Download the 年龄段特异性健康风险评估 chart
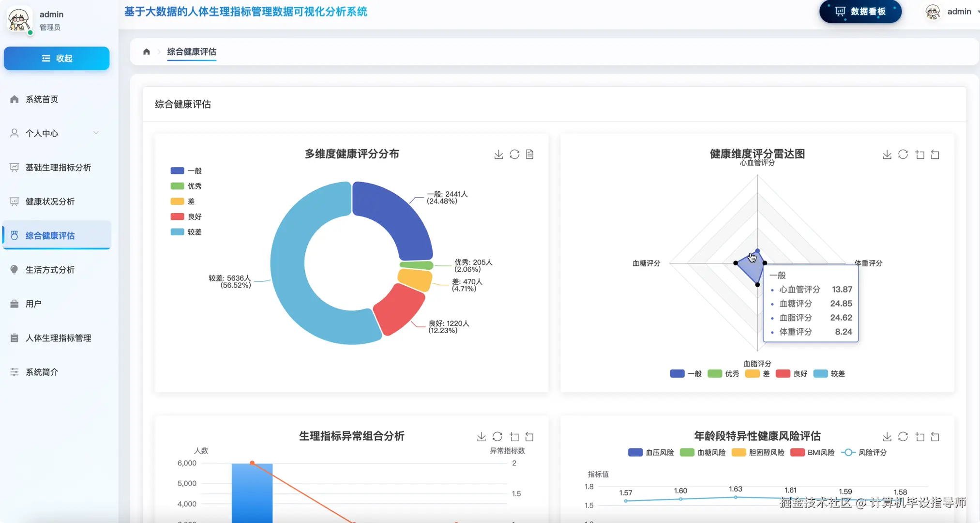This screenshot has width=980, height=523. tap(887, 437)
